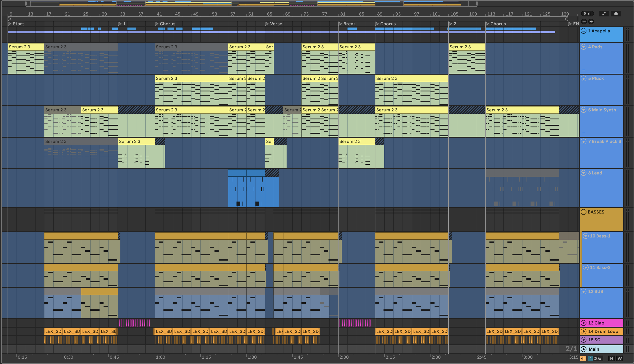This screenshot has height=364, width=634.
Task: Toggle the W width optimize button
Action: [x=620, y=358]
